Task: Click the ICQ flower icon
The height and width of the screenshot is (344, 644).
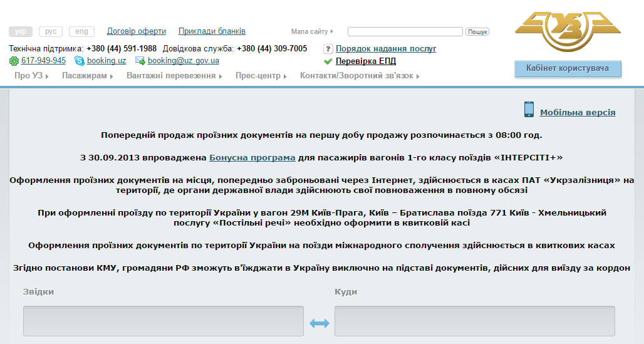Action: click(14, 61)
